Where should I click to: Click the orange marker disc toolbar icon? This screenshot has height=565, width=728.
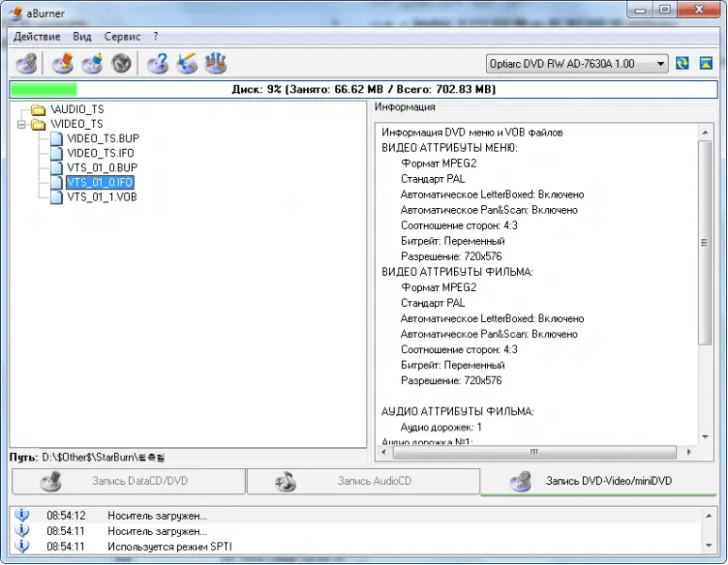tap(62, 64)
